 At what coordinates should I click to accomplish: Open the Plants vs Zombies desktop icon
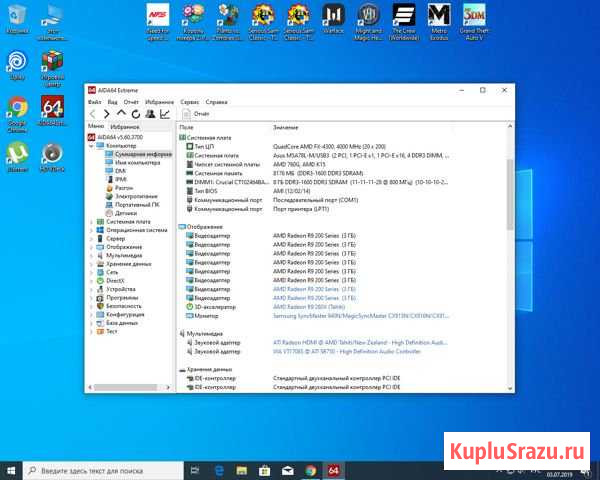pyautogui.click(x=228, y=22)
